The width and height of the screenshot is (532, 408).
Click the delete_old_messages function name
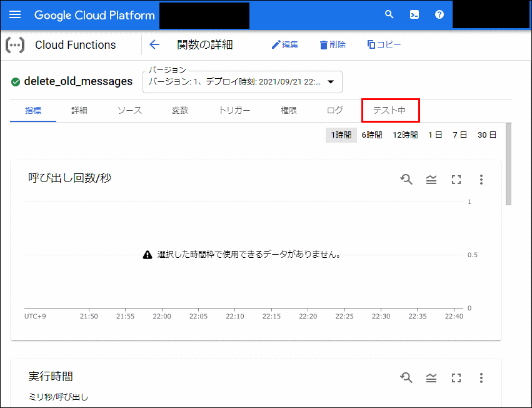pyautogui.click(x=78, y=81)
